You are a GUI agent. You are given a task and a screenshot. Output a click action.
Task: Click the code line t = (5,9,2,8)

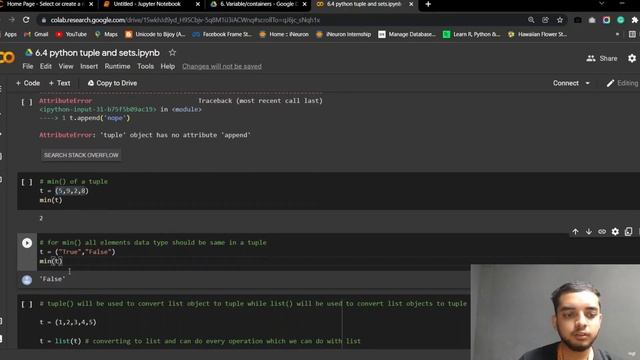coord(64,191)
